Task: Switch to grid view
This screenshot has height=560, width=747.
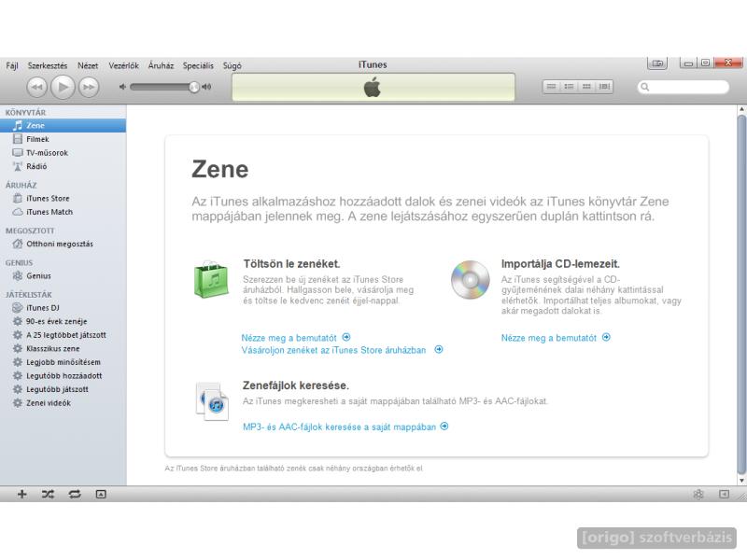Action: (586, 87)
